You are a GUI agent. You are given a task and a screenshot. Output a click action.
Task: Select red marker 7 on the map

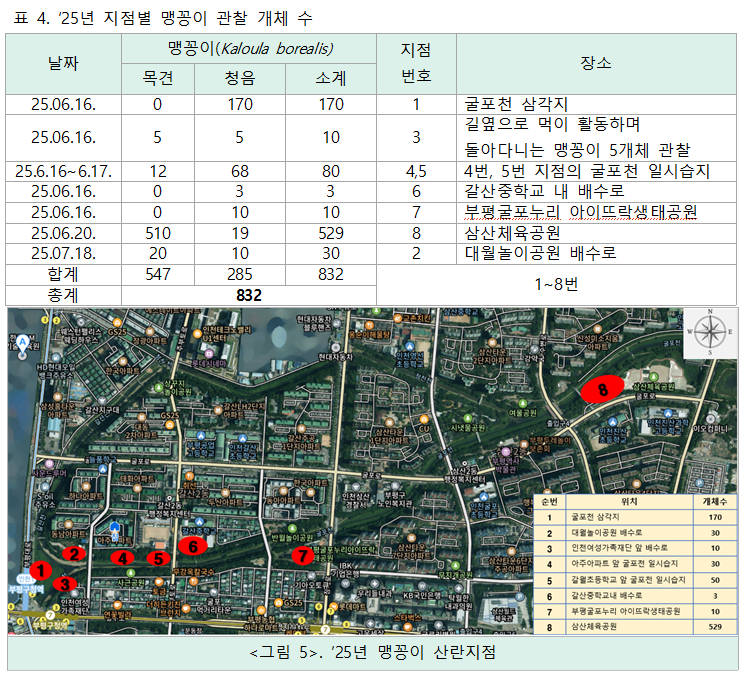click(301, 556)
